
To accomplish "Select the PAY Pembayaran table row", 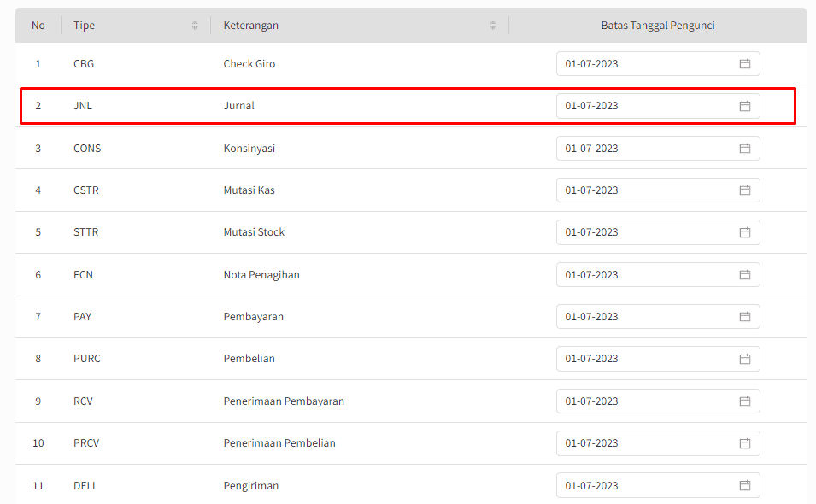I will tap(342, 317).
